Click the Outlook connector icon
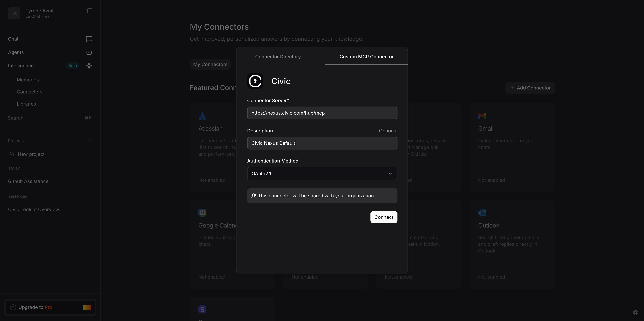Image resolution: width=644 pixels, height=321 pixels. 482,213
